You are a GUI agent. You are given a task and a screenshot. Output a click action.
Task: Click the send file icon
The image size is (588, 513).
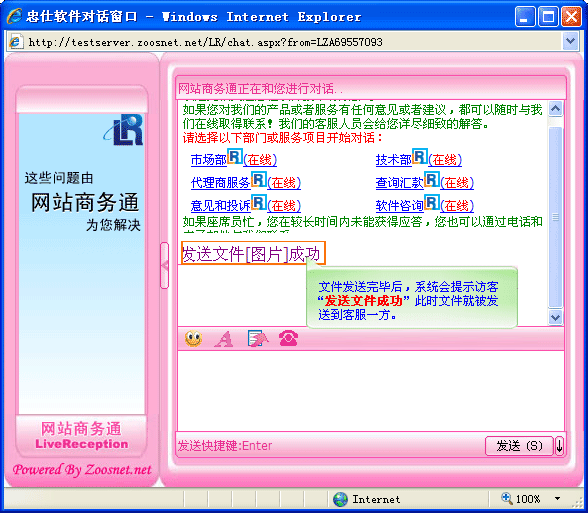pos(257,338)
